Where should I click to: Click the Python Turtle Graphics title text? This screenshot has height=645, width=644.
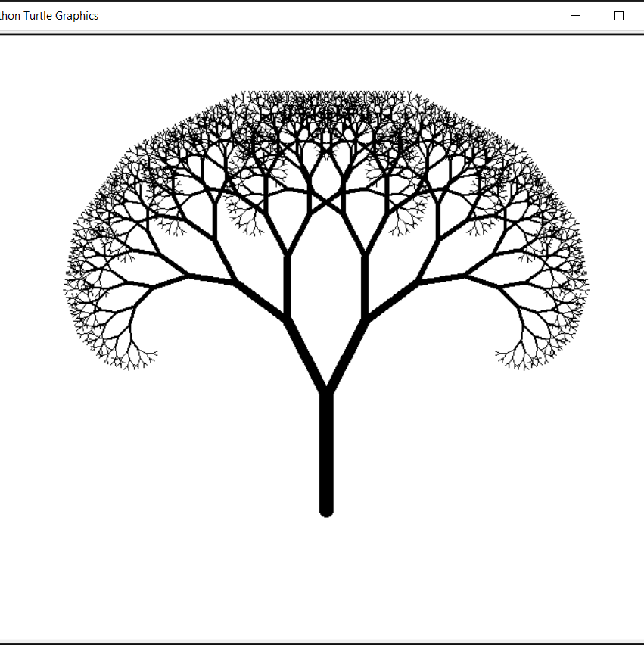pyautogui.click(x=49, y=16)
